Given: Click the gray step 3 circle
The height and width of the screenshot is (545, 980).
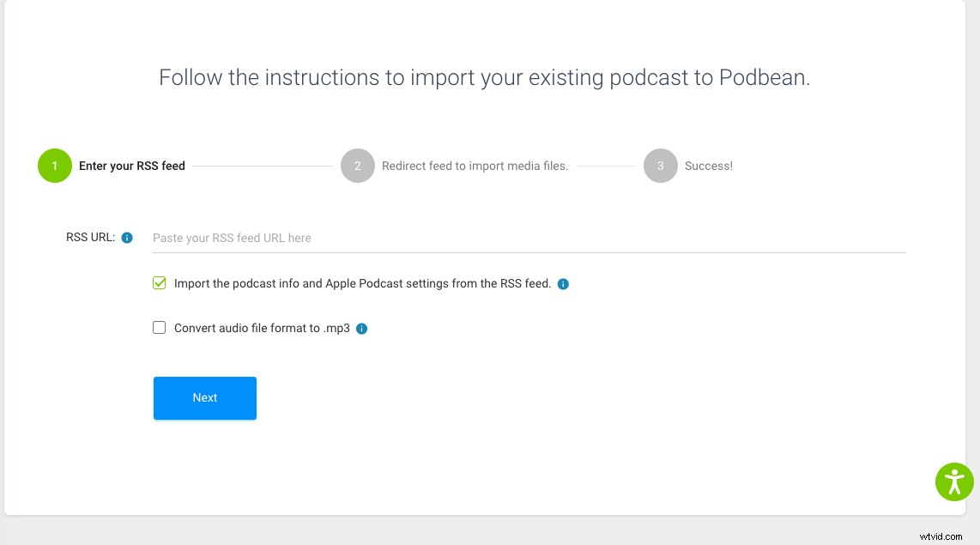Looking at the screenshot, I should 661,166.
